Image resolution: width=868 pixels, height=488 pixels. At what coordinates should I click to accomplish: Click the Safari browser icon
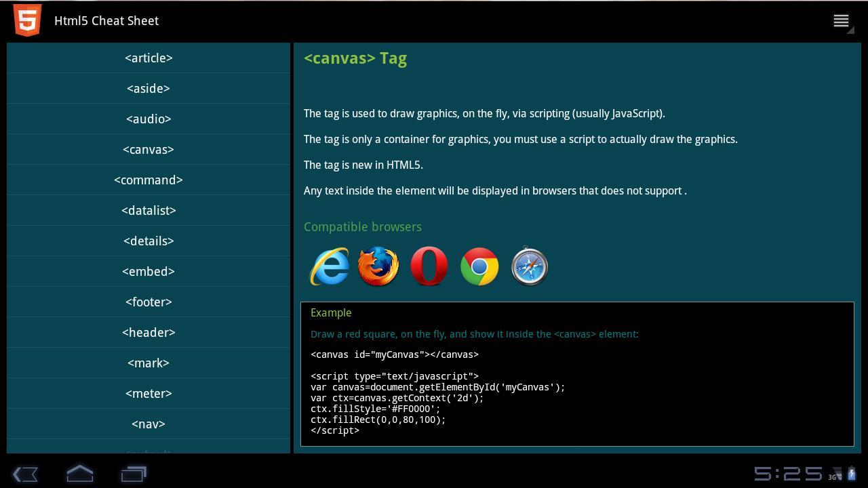tap(529, 266)
